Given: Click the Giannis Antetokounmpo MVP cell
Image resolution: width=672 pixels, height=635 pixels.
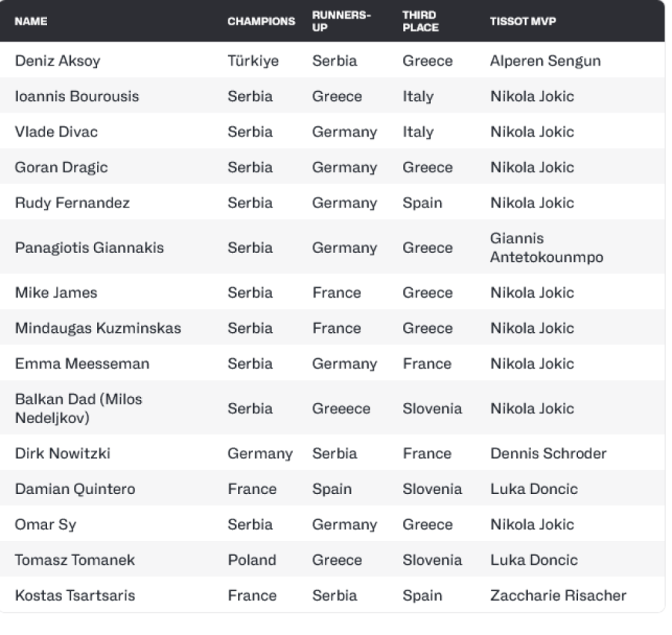Looking at the screenshot, I should (x=546, y=248).
